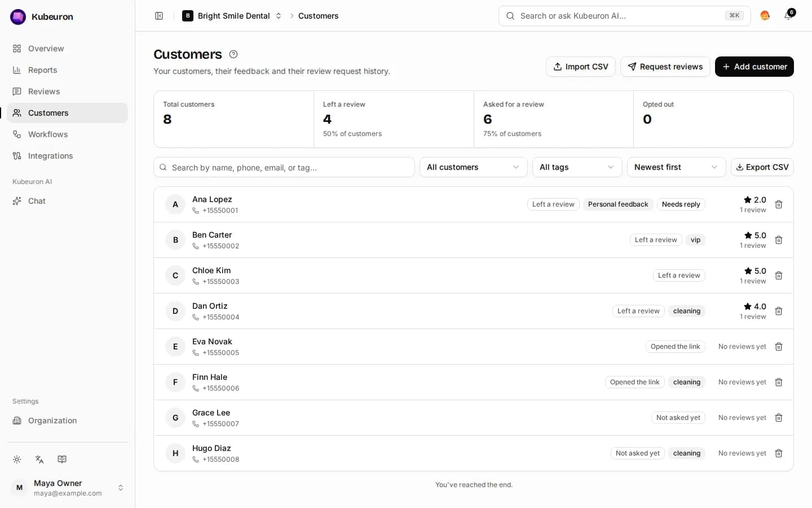Open the user avatar in the top bar
Screen dimensions: 812x508
[765, 16]
